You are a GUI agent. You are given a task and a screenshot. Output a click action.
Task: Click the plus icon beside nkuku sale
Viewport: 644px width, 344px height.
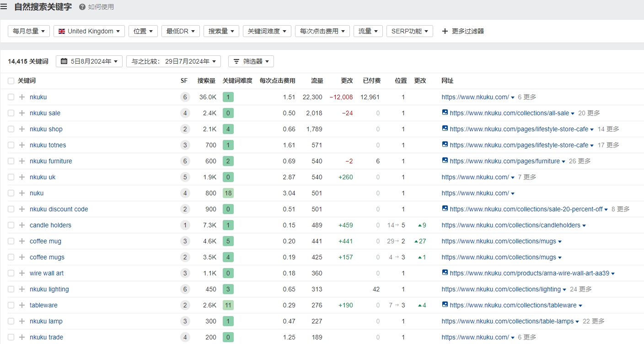pos(22,113)
